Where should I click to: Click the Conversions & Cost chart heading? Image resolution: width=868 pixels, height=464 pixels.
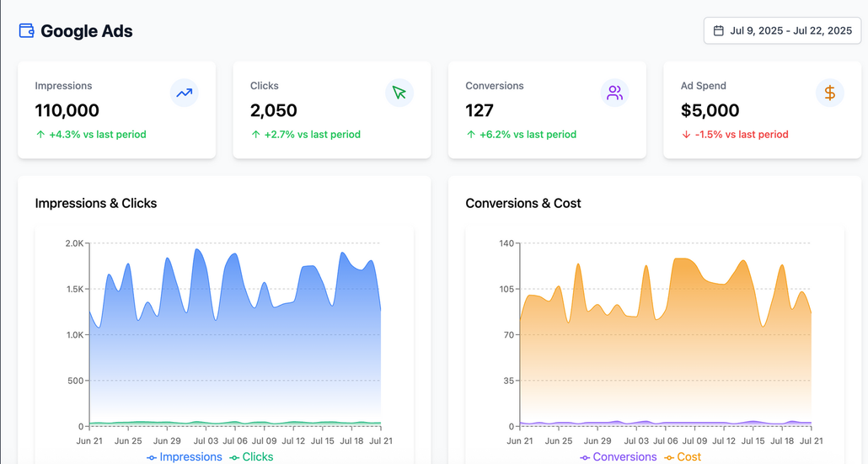pos(523,204)
